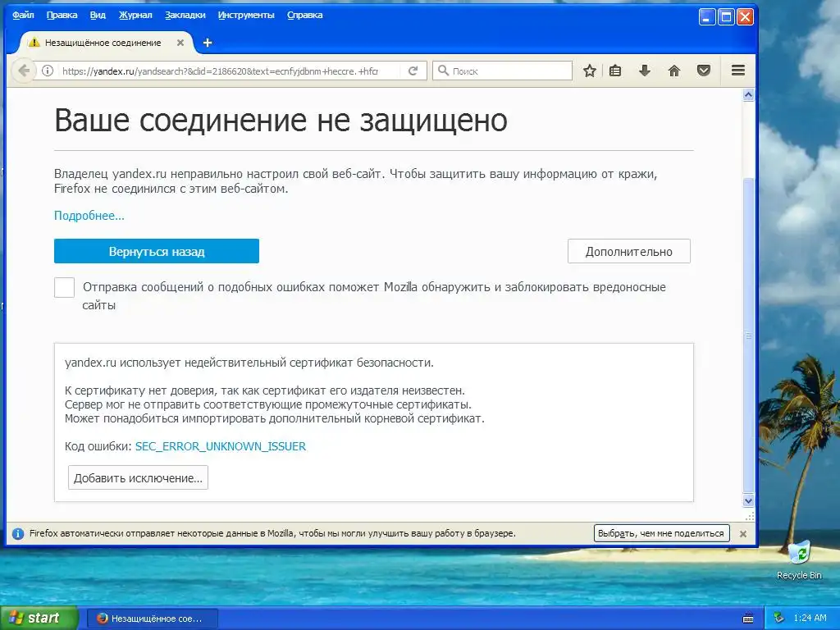Click Добавить исключение… button
The image size is (840, 630).
138,478
